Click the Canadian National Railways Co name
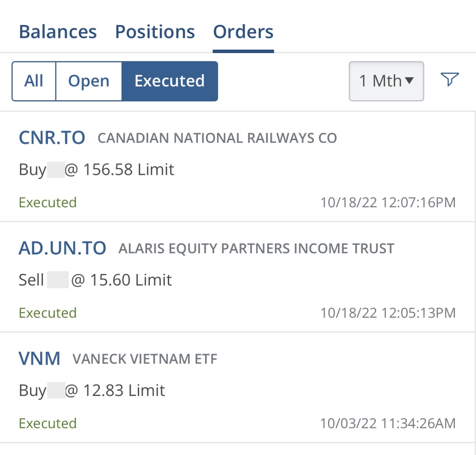This screenshot has height=455, width=476. click(217, 138)
